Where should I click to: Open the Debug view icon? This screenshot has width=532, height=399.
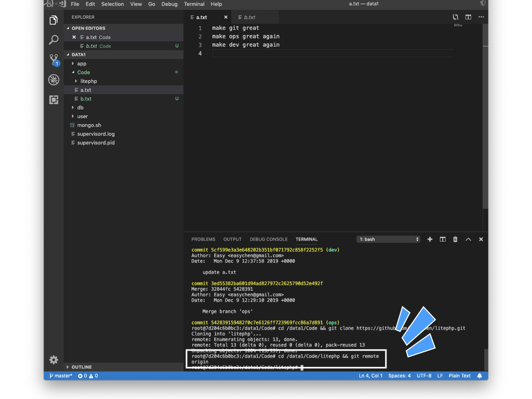(54, 79)
